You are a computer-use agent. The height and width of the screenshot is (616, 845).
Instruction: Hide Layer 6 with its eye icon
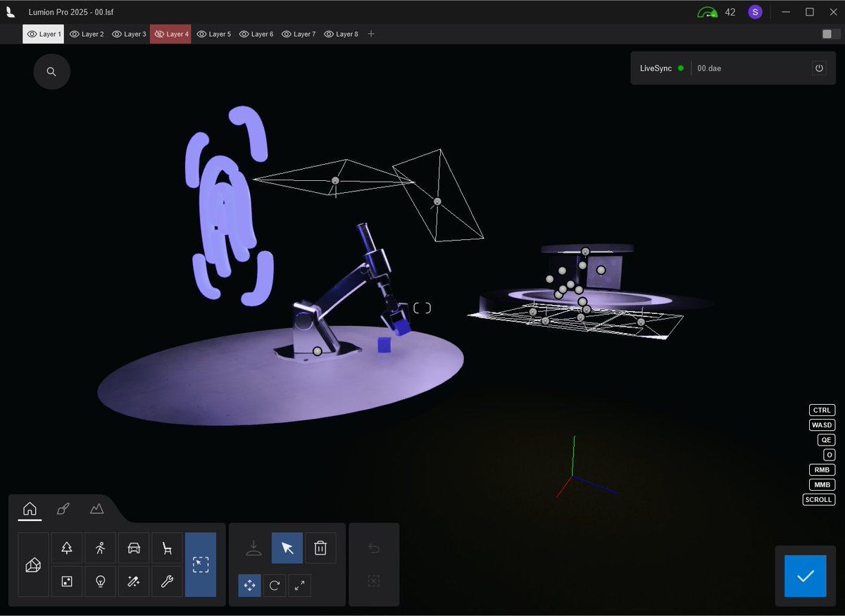coord(244,34)
